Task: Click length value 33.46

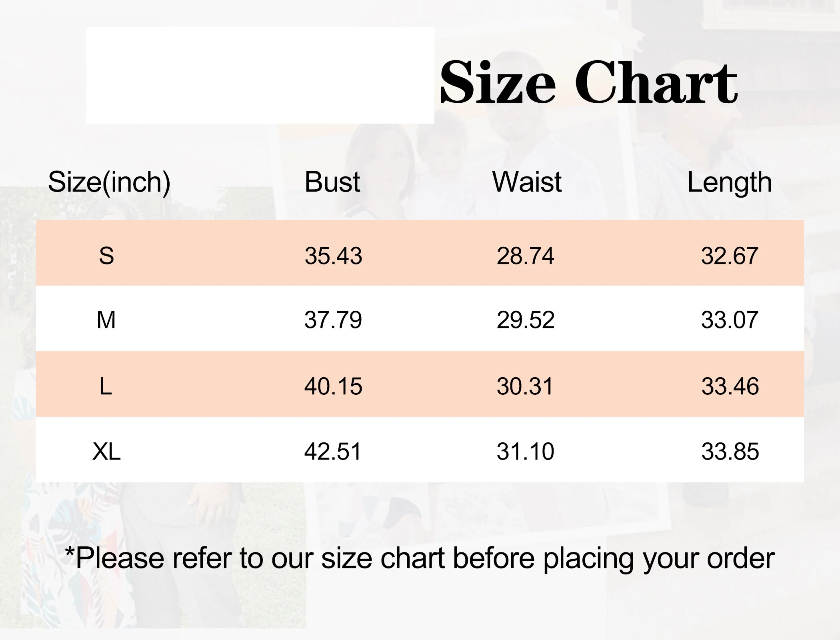Action: 730,386
